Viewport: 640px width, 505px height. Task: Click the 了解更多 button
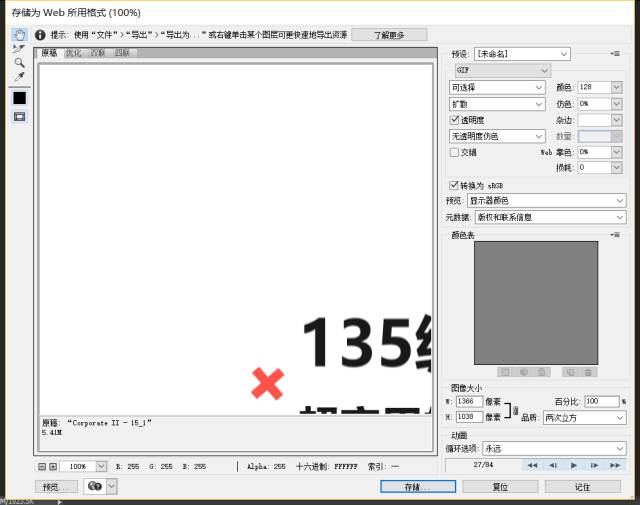pos(389,35)
